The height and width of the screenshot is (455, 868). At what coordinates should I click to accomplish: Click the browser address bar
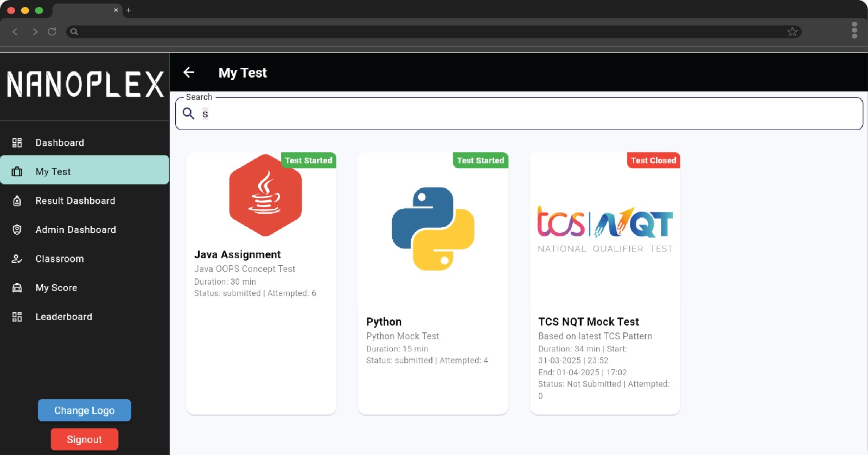point(433,31)
